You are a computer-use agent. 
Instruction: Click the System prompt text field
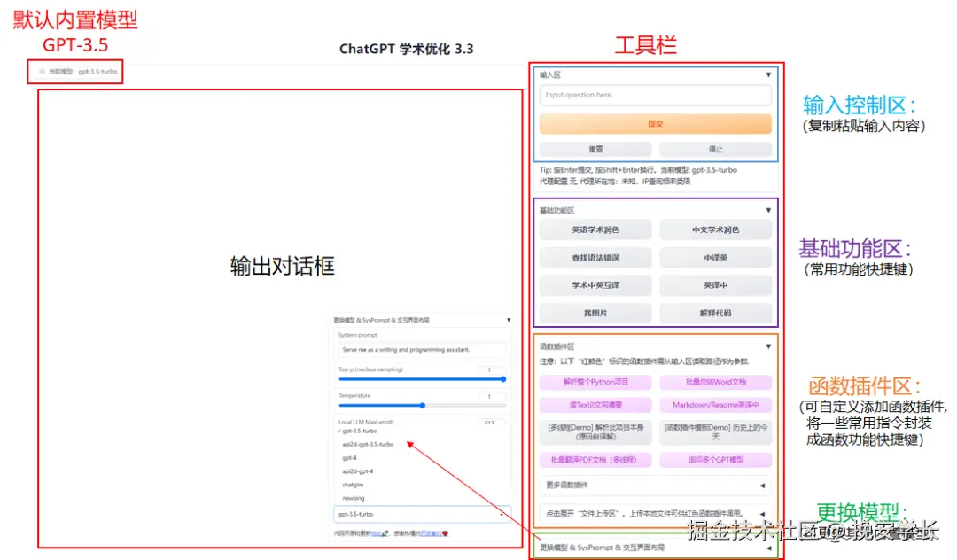coord(422,350)
